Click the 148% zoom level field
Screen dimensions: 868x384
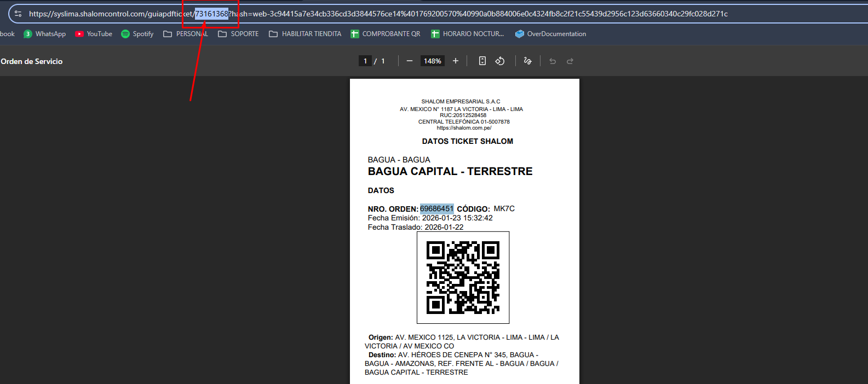(432, 61)
